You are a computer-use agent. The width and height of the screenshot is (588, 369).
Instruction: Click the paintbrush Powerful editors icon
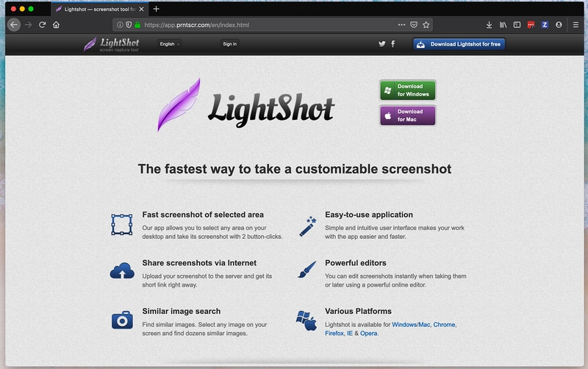[x=307, y=270]
